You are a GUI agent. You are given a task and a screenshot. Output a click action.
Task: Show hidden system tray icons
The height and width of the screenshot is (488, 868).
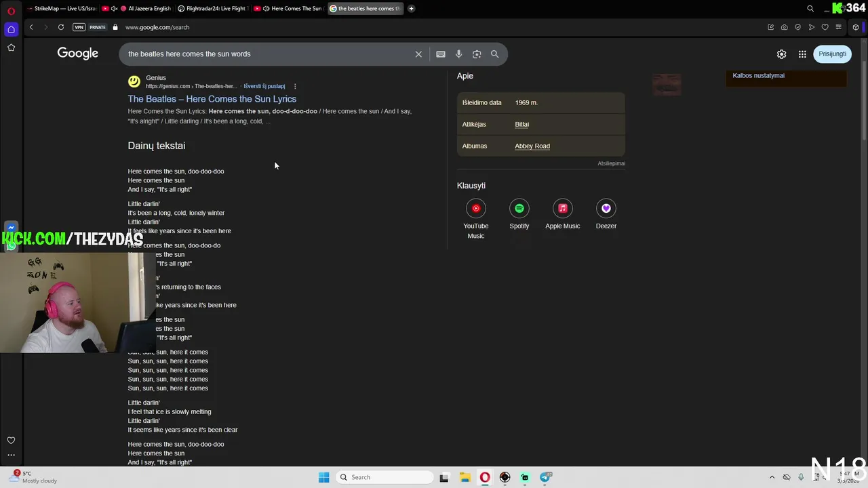click(x=772, y=477)
